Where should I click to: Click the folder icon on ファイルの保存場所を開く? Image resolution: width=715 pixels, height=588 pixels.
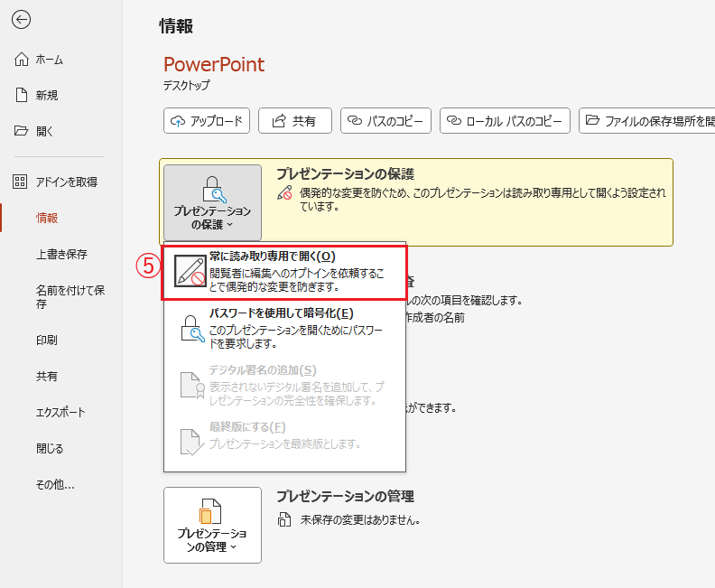pos(592,120)
